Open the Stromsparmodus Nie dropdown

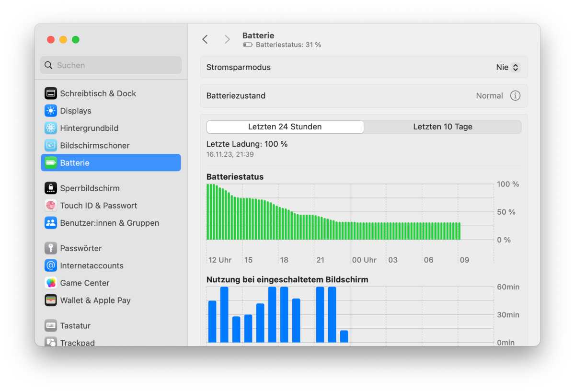tap(507, 67)
